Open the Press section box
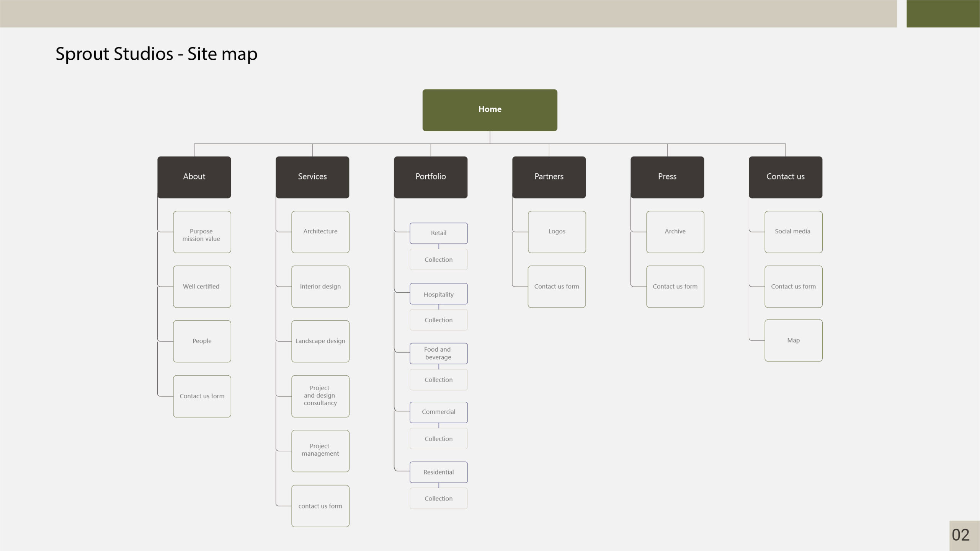This screenshot has height=551, width=980. 667,177
